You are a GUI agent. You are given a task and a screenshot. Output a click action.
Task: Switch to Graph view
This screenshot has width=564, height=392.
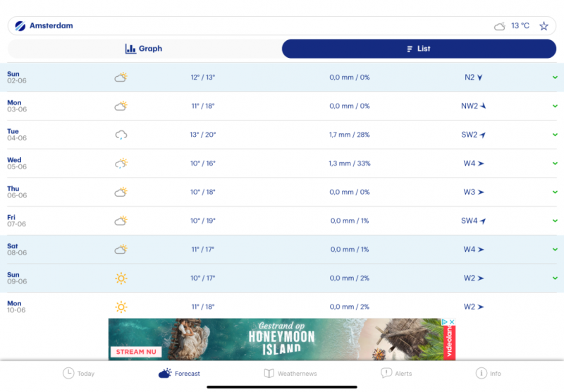coord(144,49)
